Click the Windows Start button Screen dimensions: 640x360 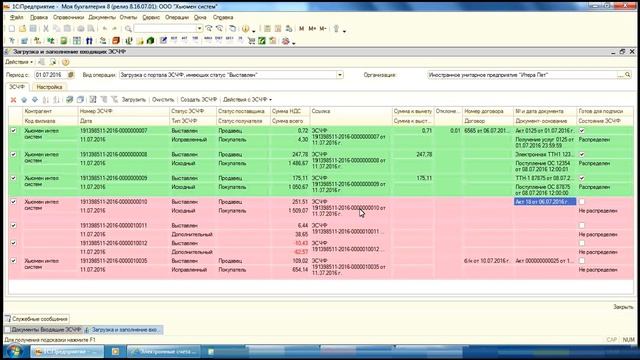pyautogui.click(x=14, y=351)
